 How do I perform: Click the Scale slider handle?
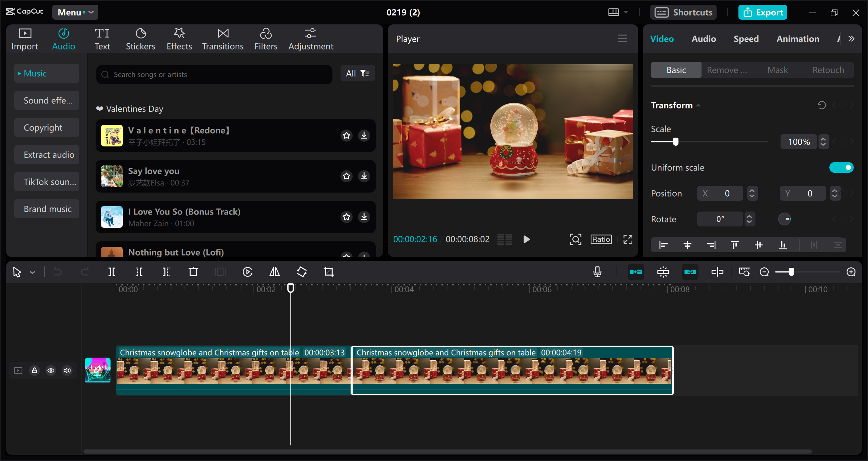pos(675,142)
